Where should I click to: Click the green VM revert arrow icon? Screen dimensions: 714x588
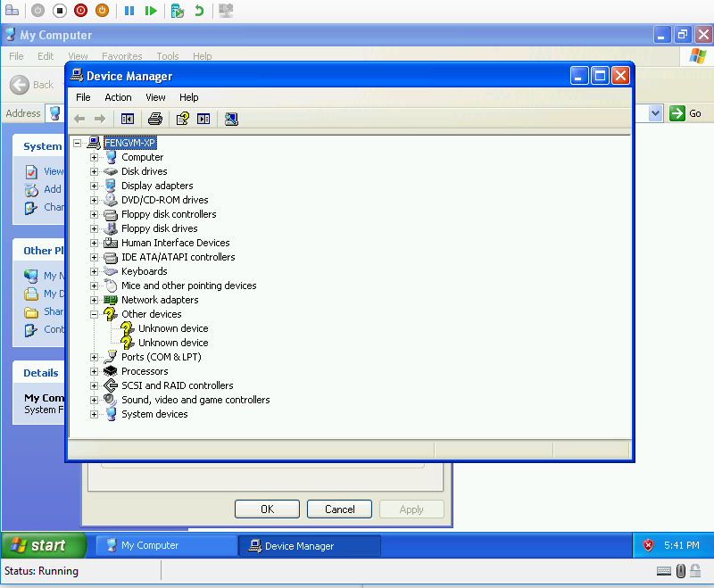[199, 11]
